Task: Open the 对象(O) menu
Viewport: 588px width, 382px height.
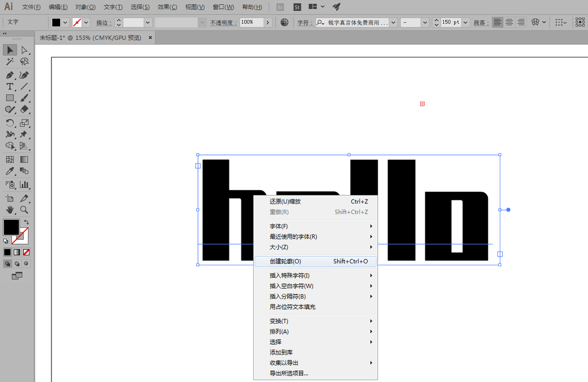Action: click(85, 7)
